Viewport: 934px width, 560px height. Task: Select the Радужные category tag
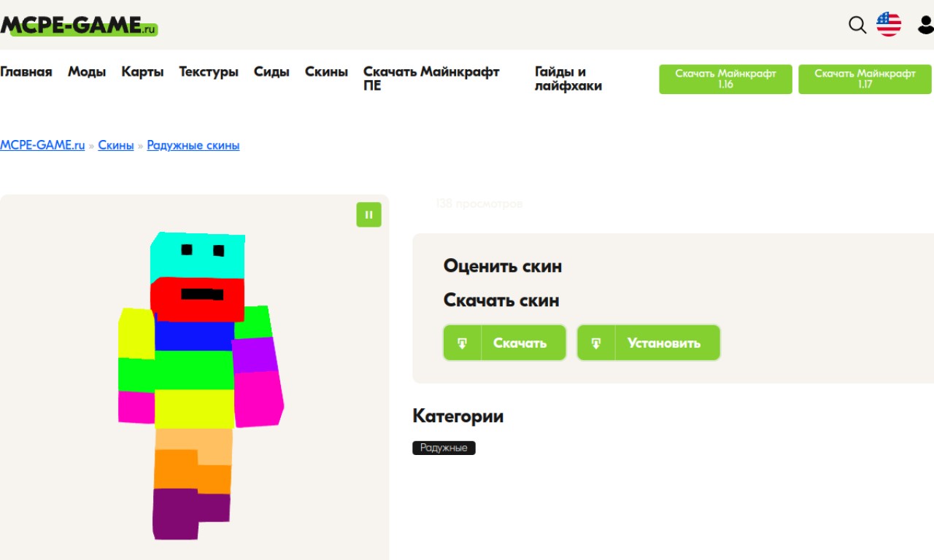click(444, 448)
